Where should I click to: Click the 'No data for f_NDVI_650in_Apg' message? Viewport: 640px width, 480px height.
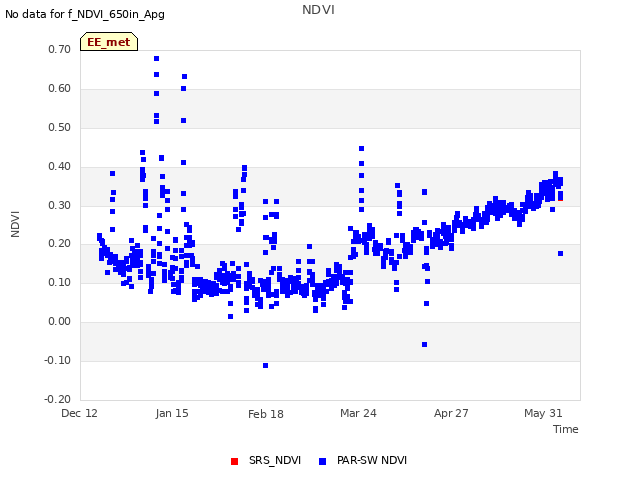pyautogui.click(x=85, y=15)
